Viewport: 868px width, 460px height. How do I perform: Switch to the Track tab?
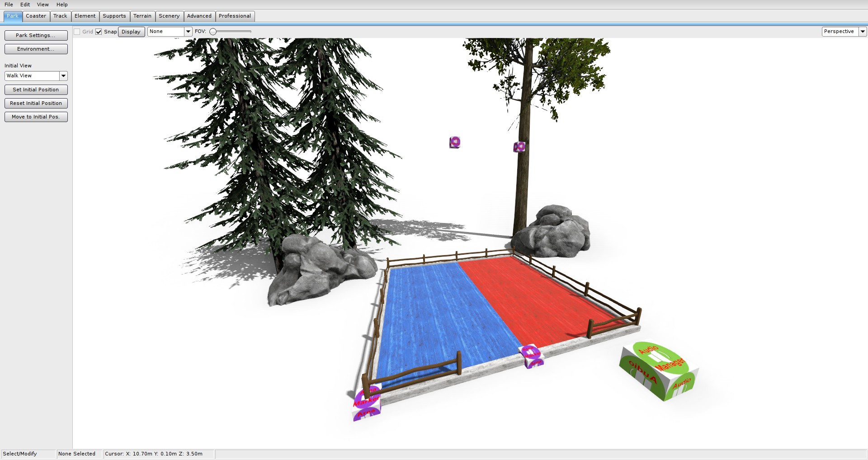coord(60,16)
